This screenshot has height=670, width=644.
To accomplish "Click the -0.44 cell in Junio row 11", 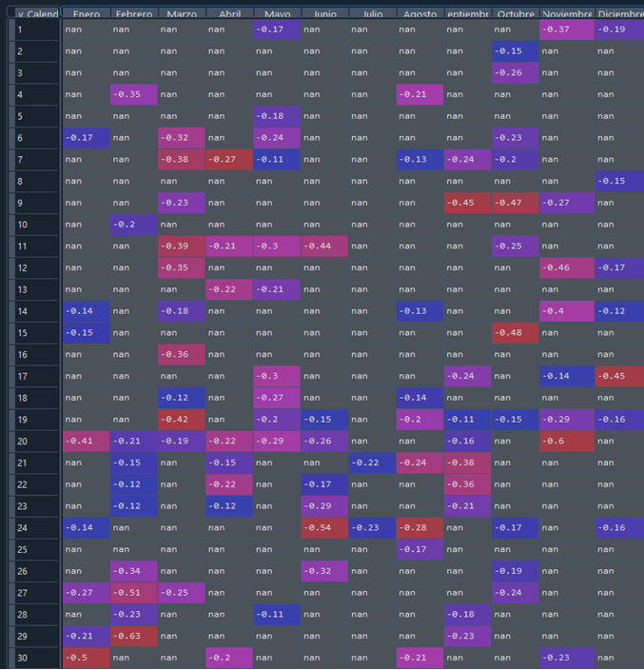I will point(324,246).
